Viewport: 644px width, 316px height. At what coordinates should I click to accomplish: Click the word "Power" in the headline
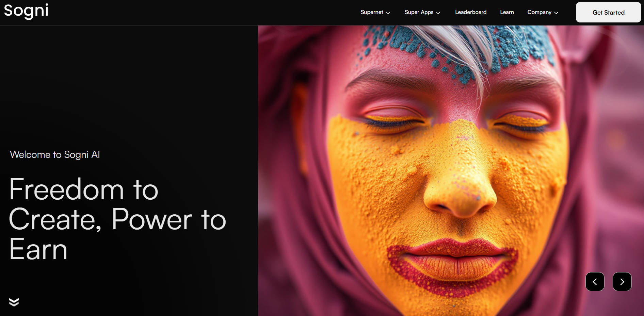152,220
